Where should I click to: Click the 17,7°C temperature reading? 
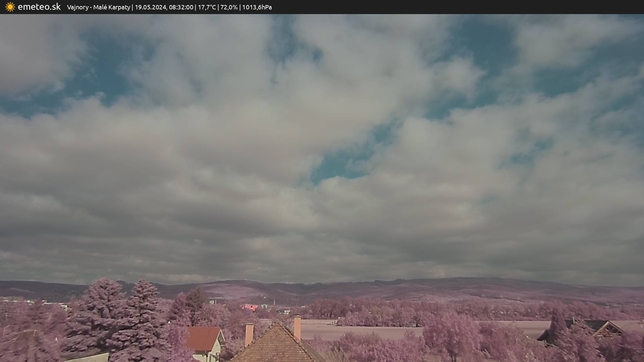(x=207, y=7)
